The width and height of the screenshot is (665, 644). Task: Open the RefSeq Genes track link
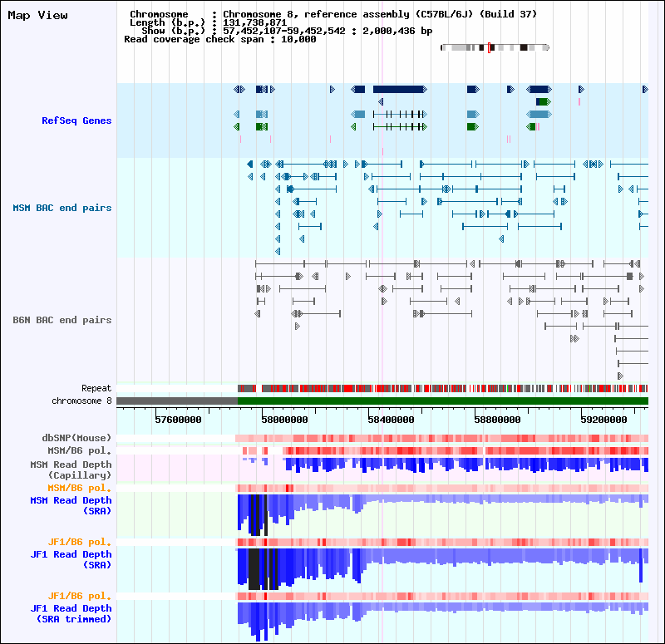pyautogui.click(x=76, y=120)
